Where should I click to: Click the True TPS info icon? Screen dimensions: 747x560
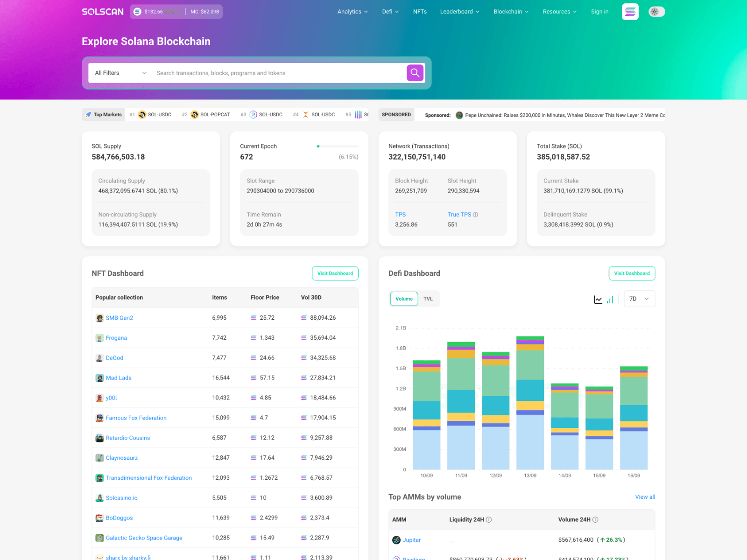pos(475,215)
